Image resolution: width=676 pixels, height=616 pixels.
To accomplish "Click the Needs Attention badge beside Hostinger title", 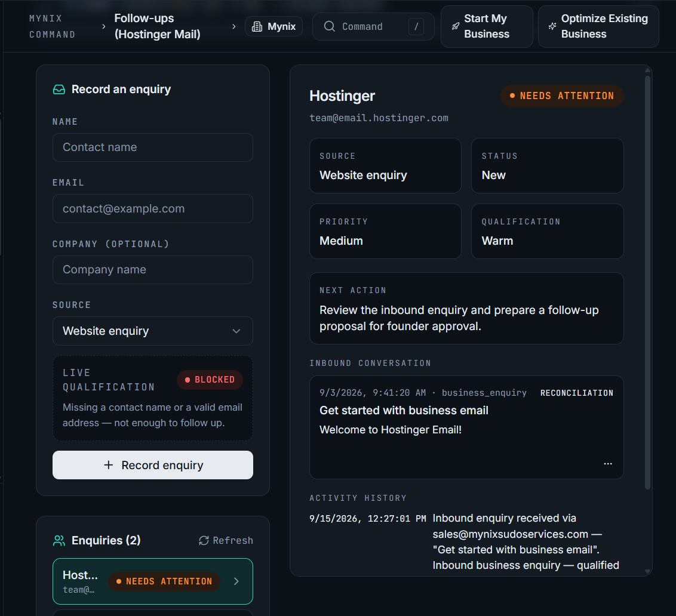I will [x=562, y=96].
